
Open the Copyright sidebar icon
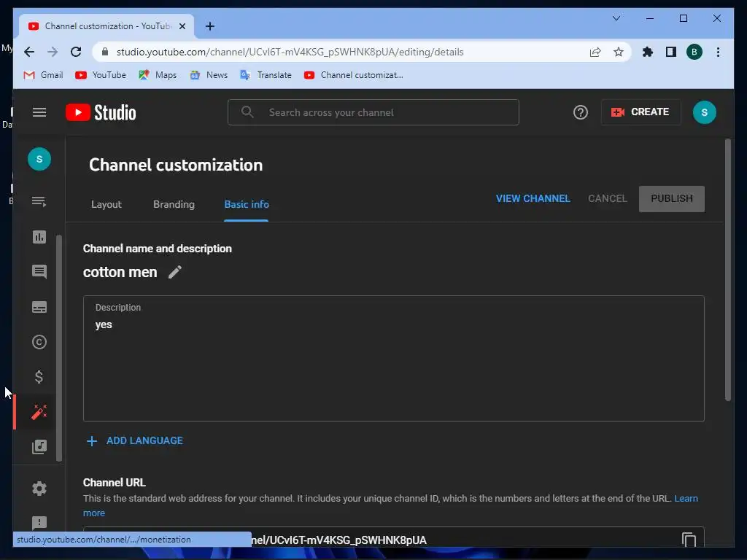(x=39, y=342)
